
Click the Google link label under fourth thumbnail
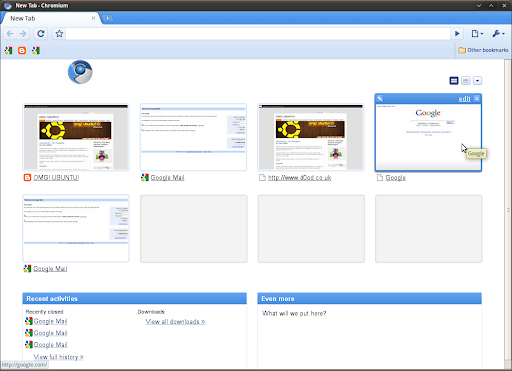tap(396, 178)
